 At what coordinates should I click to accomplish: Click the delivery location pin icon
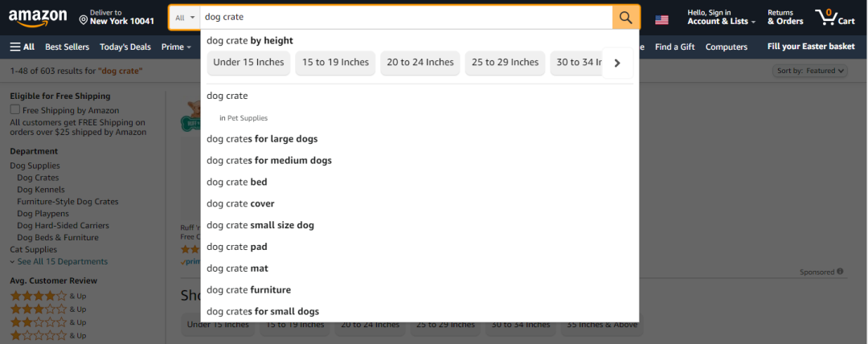[84, 18]
